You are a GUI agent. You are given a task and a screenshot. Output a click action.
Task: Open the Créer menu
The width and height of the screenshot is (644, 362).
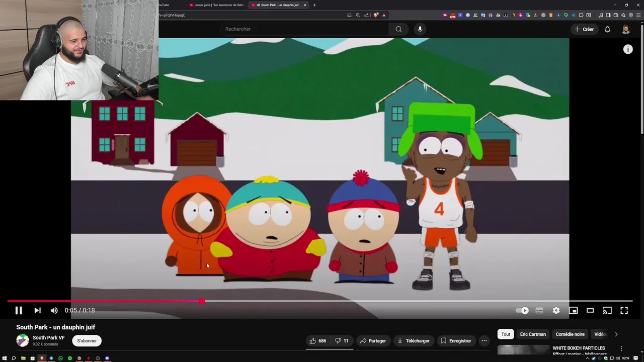pos(584,29)
